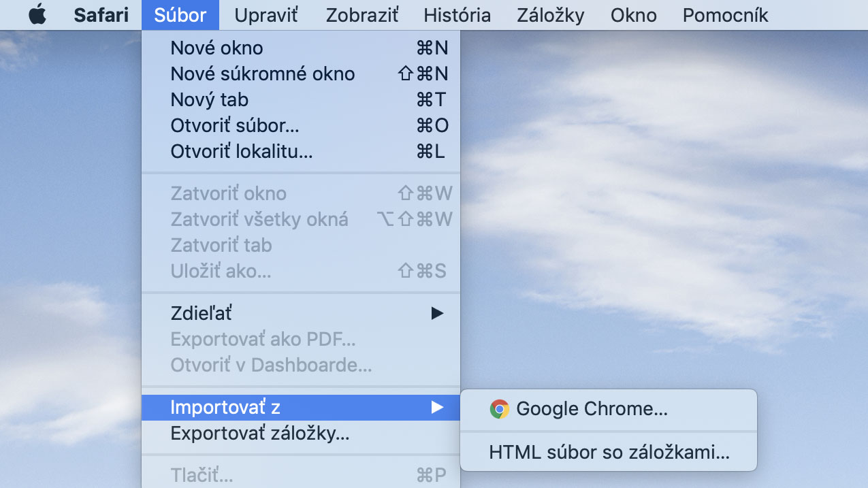Select Exportovať záložky… entry
868x488 pixels.
click(301, 433)
